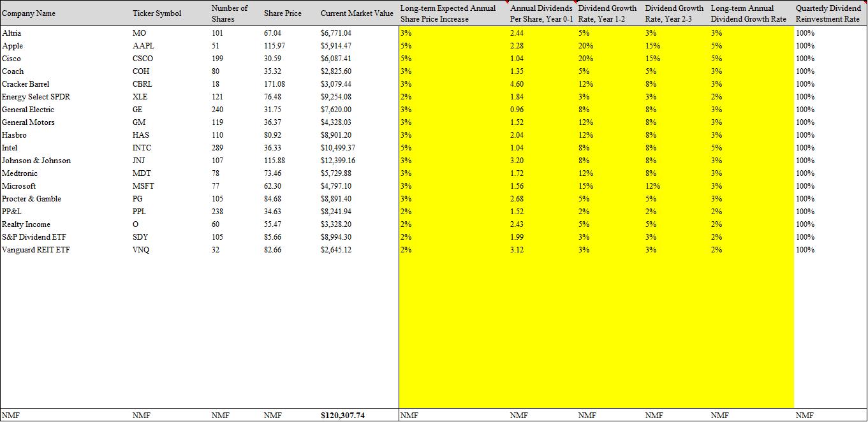Select Cisco's share price 30.59 cell
The width and height of the screenshot is (868, 422).
click(272, 59)
